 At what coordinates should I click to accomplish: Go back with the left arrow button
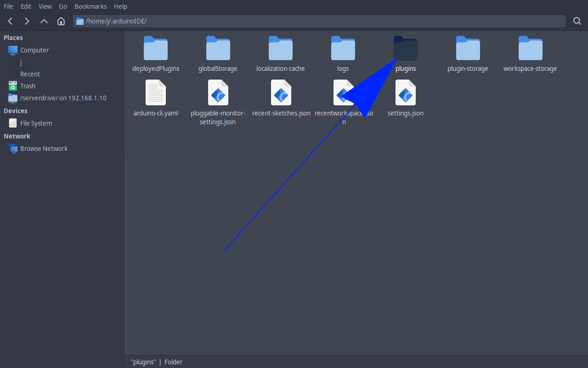point(11,21)
